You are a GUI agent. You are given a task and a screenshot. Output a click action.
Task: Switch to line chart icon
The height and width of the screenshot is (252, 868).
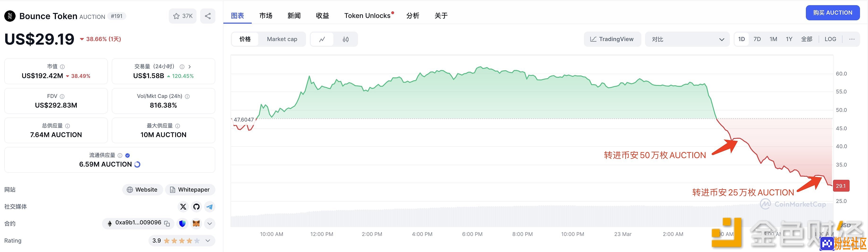tap(322, 39)
